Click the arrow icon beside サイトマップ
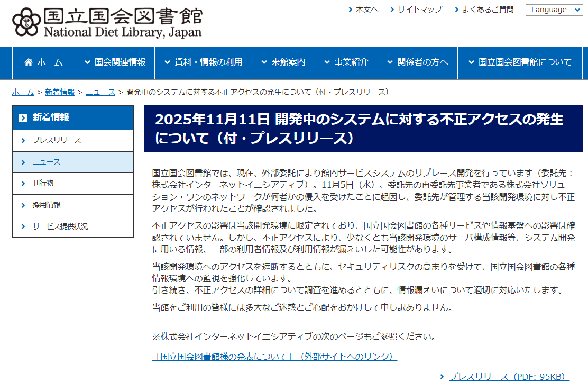 pos(392,10)
